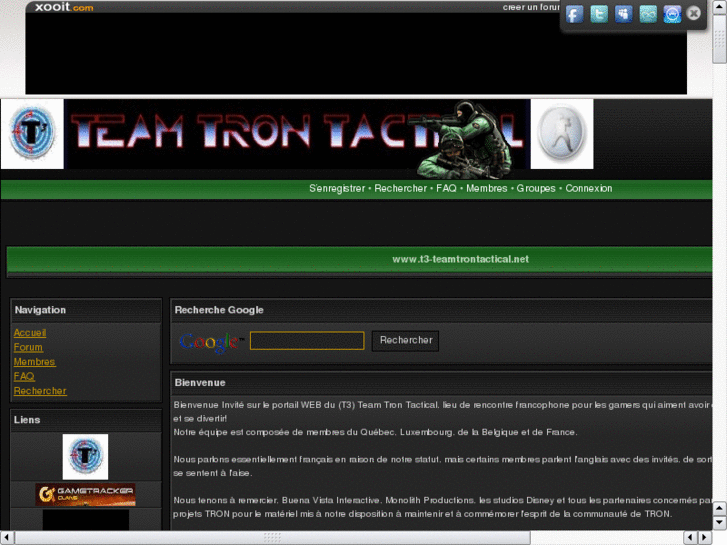The image size is (727, 545).
Task: Share the page via the Twitter icon
Action: 599,14
